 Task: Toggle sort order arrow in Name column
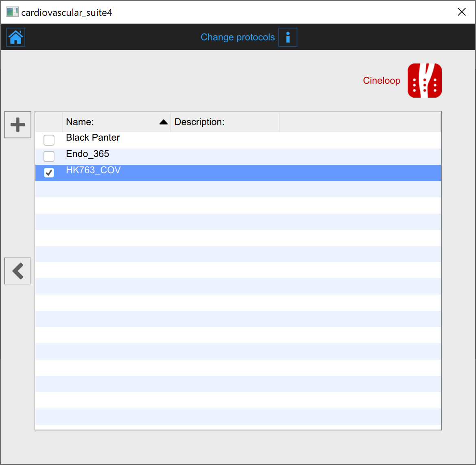[x=164, y=122]
